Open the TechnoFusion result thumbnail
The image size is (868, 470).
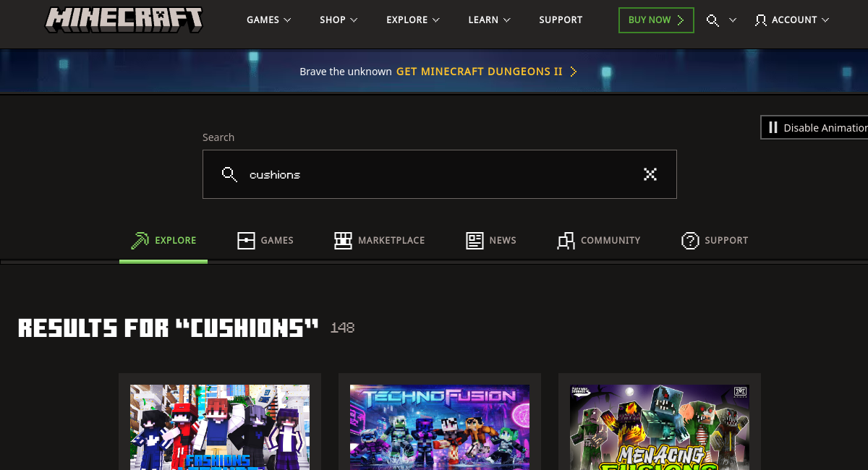440,427
